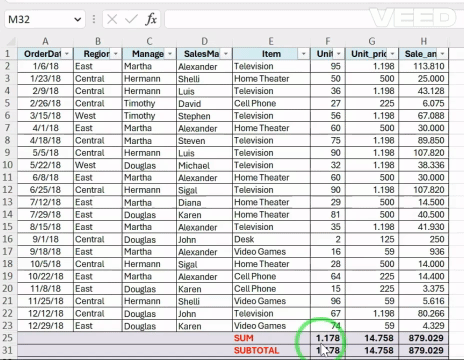Open the Sale_amt filter dropdown
464x360 pixels.
point(442,54)
